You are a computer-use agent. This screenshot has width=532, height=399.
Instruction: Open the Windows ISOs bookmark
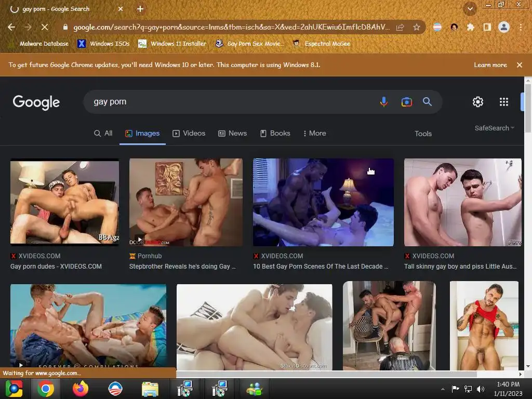[x=103, y=44]
